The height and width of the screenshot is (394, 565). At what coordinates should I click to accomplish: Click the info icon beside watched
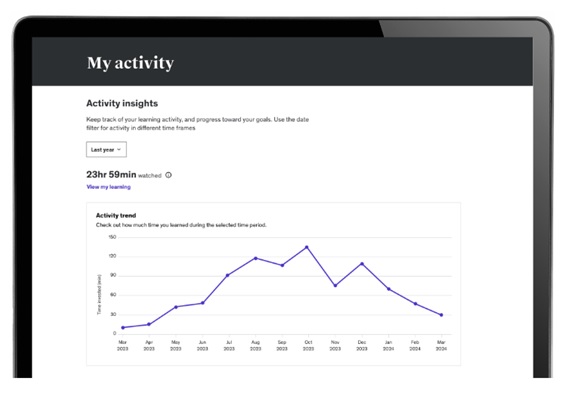click(x=168, y=175)
